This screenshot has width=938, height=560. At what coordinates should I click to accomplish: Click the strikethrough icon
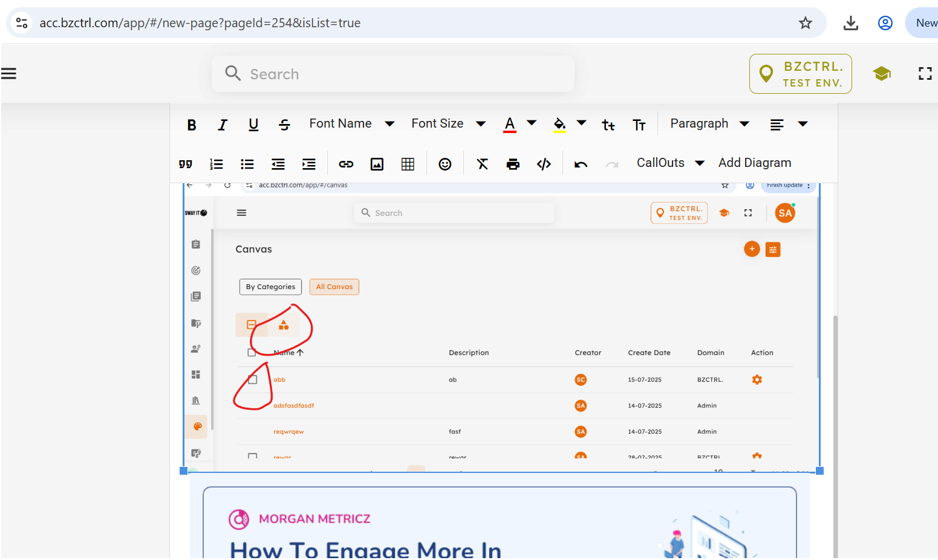pos(284,125)
